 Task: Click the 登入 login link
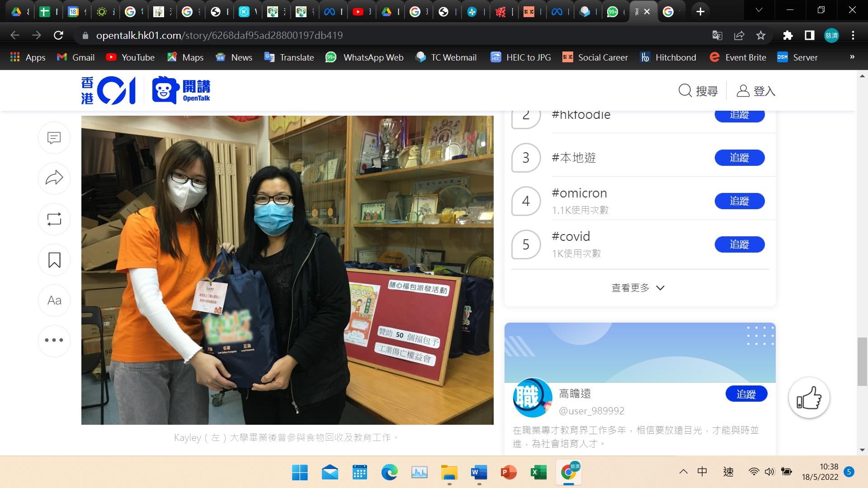[756, 91]
